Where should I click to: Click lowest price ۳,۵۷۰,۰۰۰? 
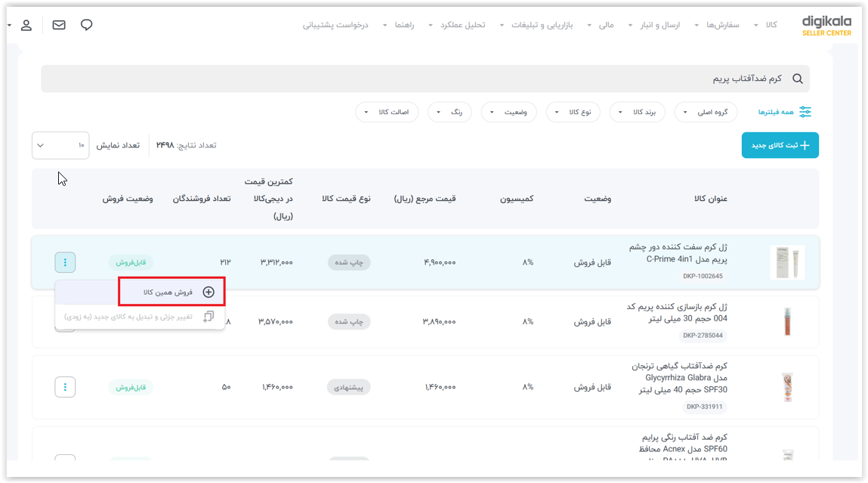tap(276, 321)
